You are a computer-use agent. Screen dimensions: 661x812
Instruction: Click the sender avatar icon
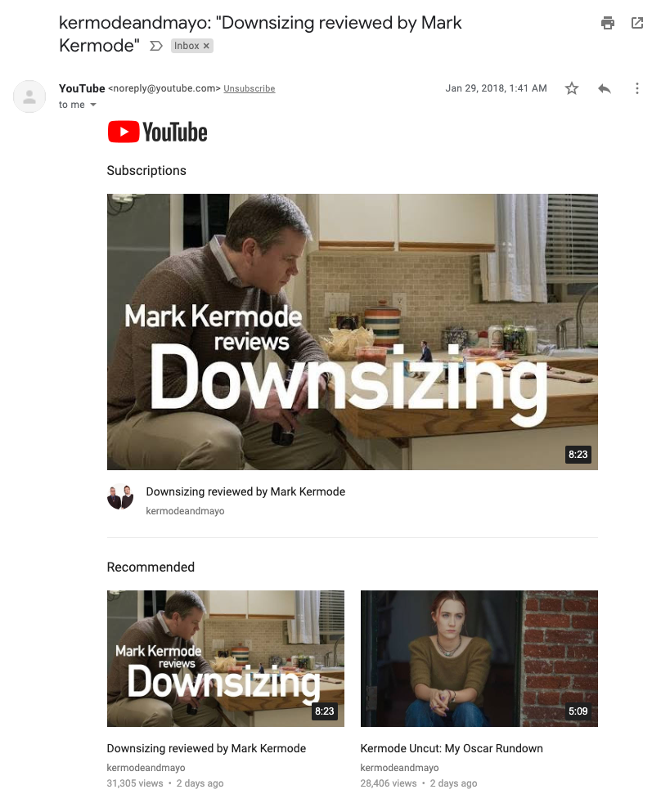[29, 96]
